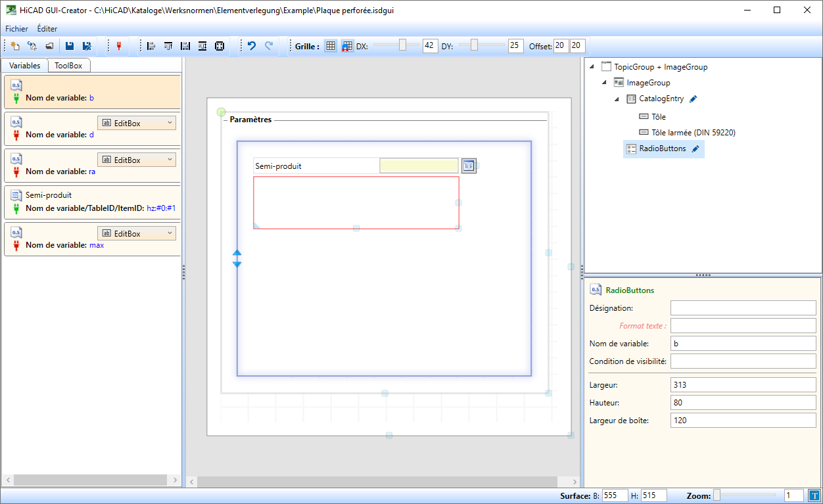This screenshot has width=823, height=504.
Task: Collapse the CatalogEntry tree node
Action: click(x=617, y=99)
